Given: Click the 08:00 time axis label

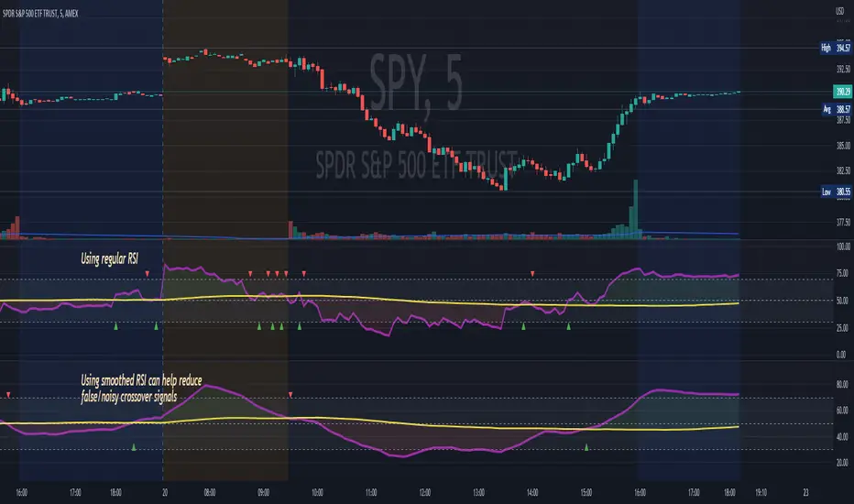Looking at the screenshot, I should (x=210, y=493).
